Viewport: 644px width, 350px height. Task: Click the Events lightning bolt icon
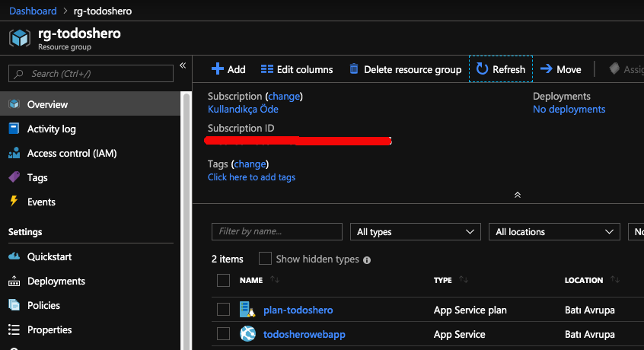click(14, 201)
